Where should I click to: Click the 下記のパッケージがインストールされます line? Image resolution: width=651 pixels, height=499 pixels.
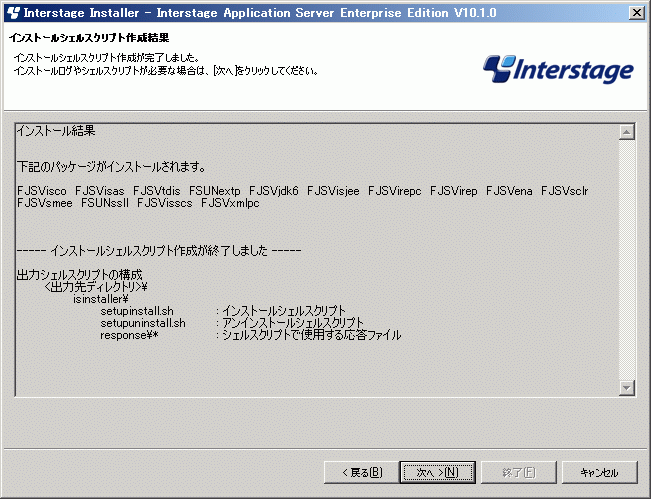coord(111,167)
